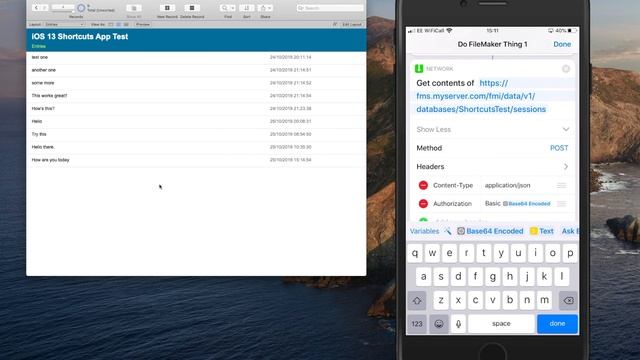Tap the emoji keyboard key
The height and width of the screenshot is (360, 640).
tap(439, 324)
